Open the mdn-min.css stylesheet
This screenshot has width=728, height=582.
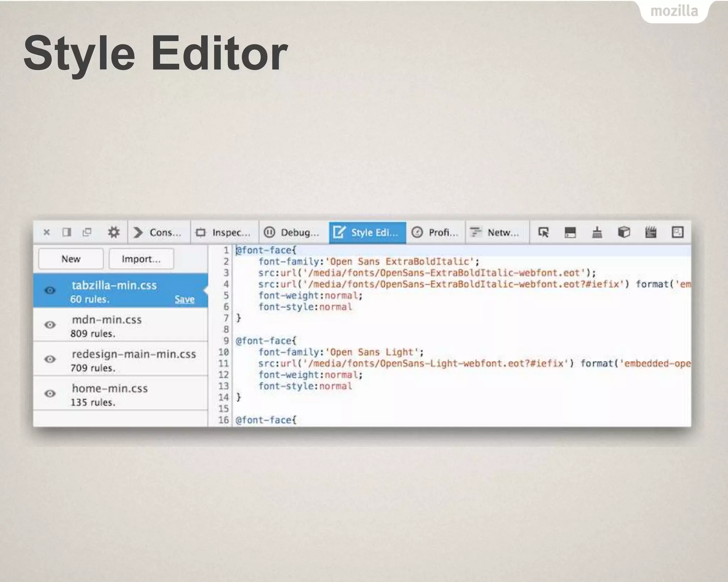121,325
